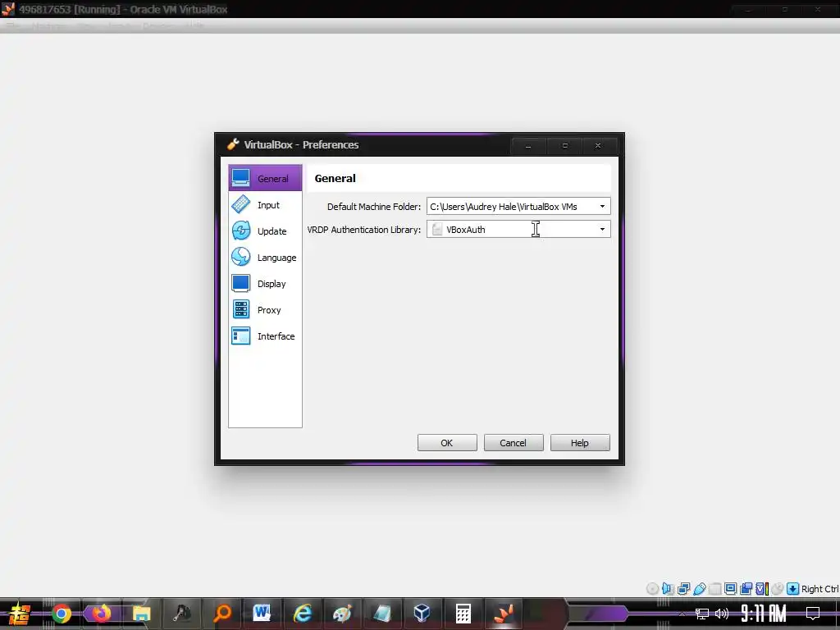Click the optical disk status icon
Image resolution: width=840 pixels, height=630 pixels.
point(652,589)
